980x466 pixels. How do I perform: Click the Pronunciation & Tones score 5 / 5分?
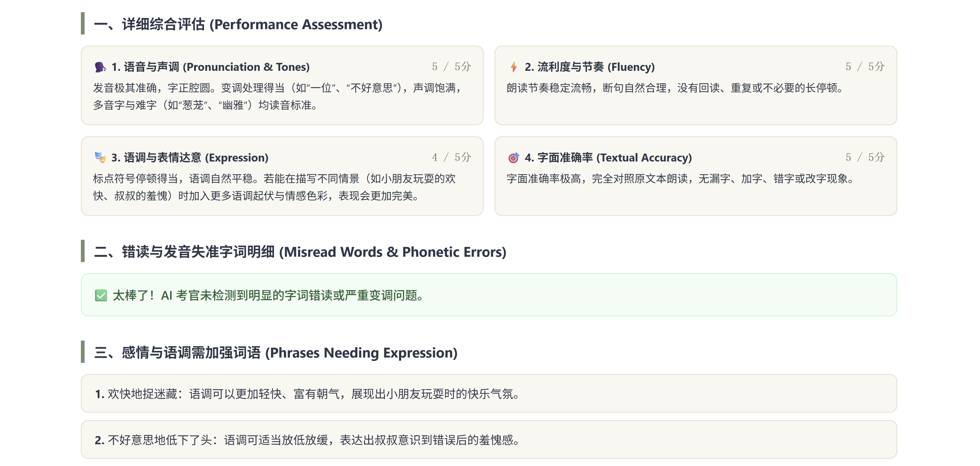(x=452, y=67)
